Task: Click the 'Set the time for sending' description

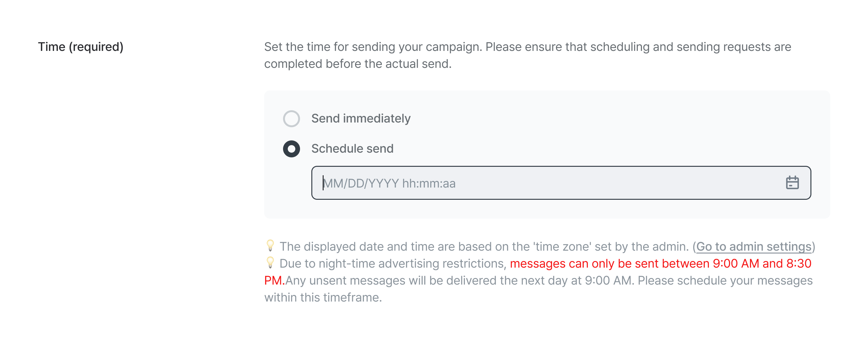Action: (x=528, y=47)
